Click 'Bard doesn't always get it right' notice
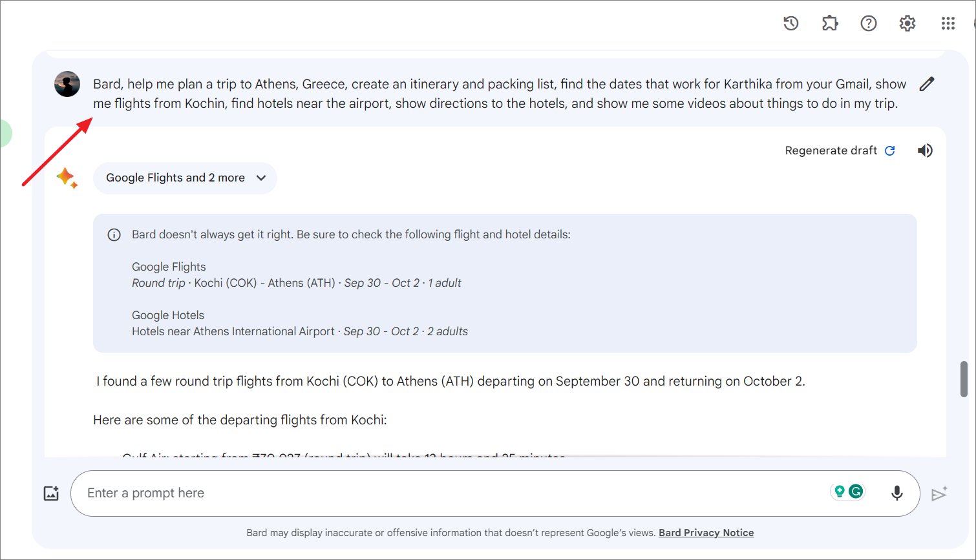 pyautogui.click(x=351, y=234)
